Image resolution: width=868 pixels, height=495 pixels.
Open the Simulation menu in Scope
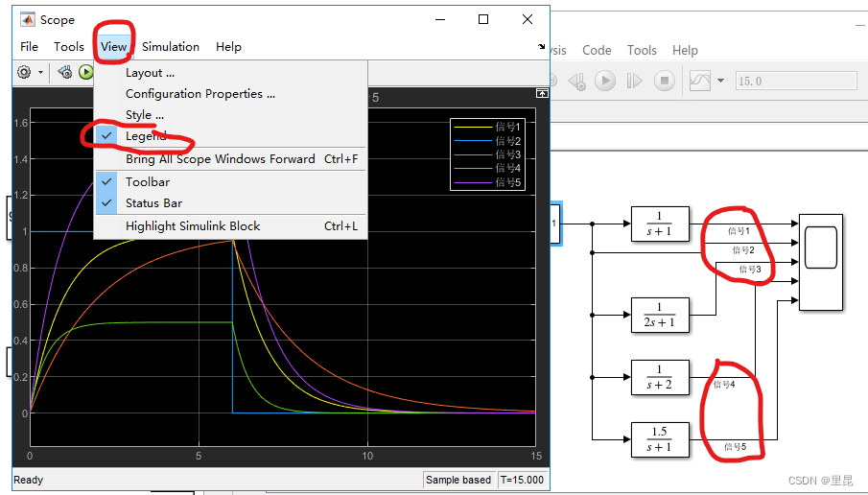[x=171, y=46]
